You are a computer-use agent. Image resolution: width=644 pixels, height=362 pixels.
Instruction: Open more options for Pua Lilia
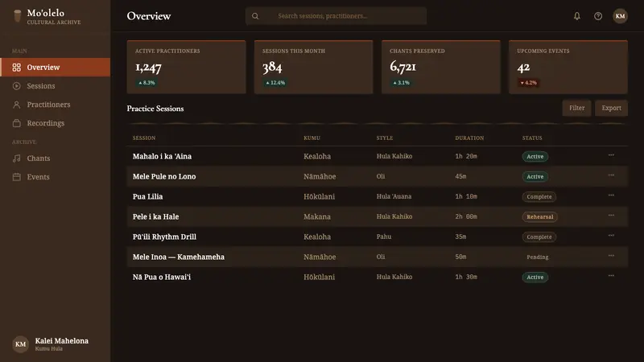coord(611,195)
